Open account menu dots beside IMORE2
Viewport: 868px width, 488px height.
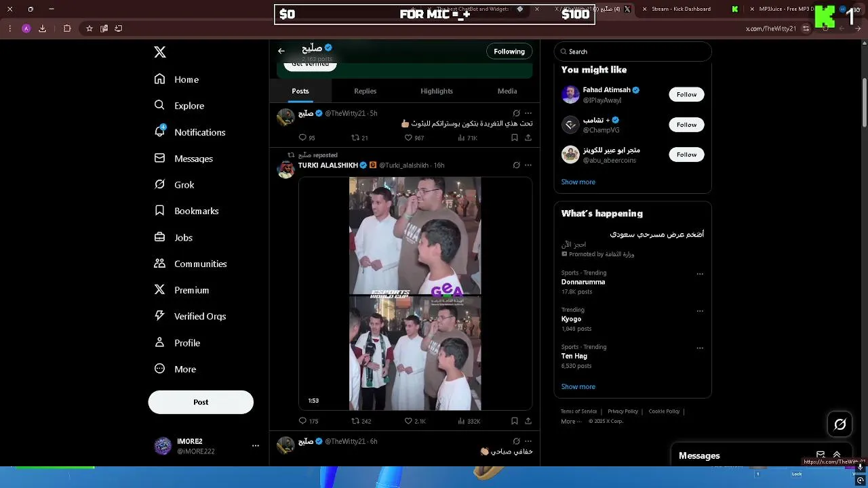click(x=256, y=445)
